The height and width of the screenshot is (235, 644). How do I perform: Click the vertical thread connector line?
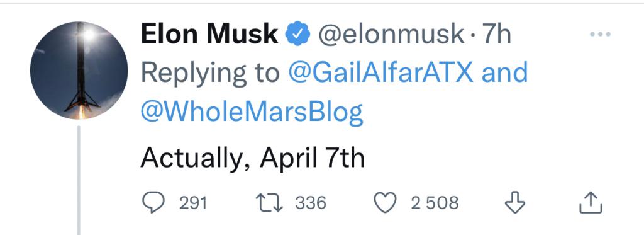pyautogui.click(x=79, y=180)
